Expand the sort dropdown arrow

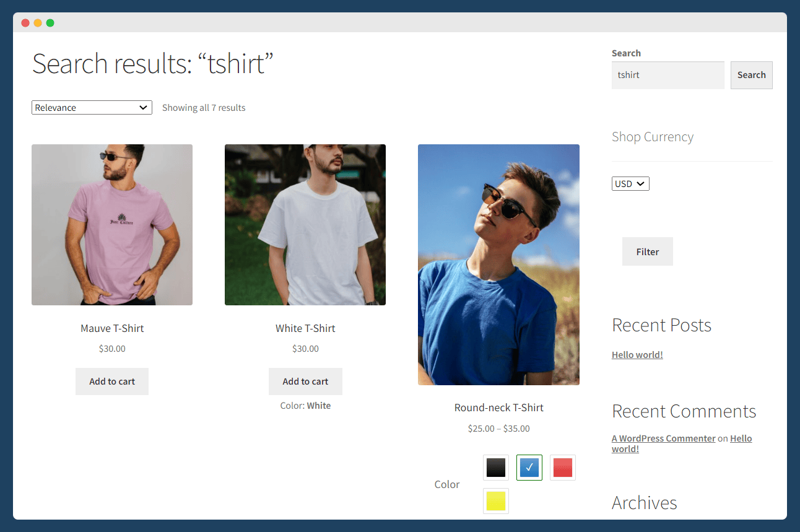point(144,107)
